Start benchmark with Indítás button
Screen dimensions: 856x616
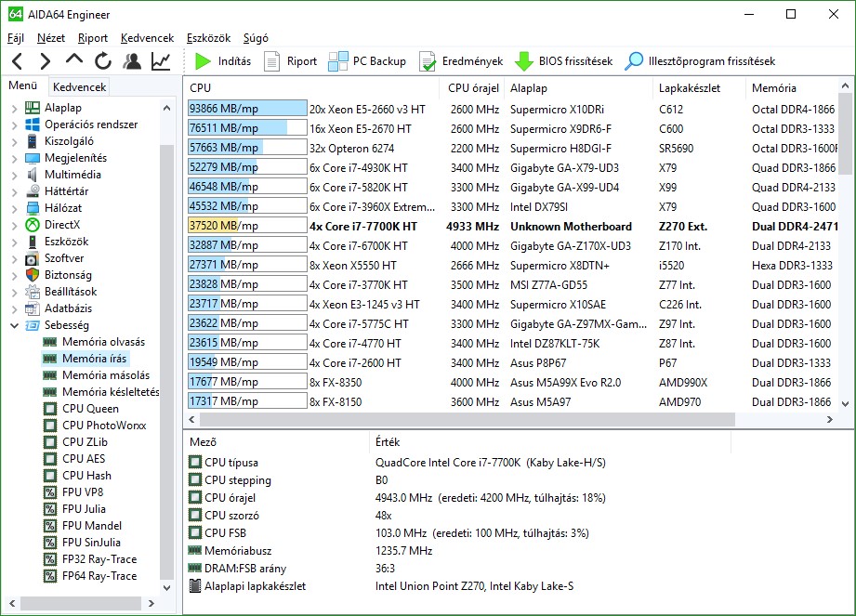click(x=223, y=61)
